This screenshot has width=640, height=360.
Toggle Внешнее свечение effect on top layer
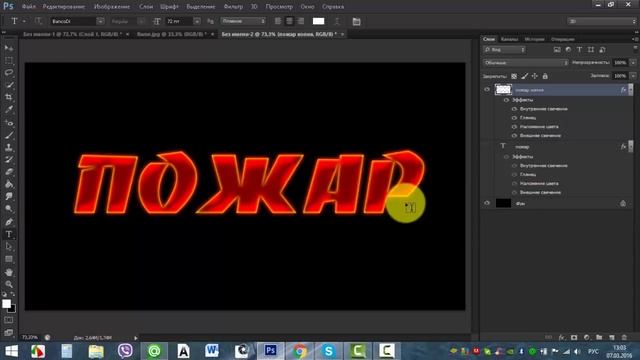[x=514, y=136]
